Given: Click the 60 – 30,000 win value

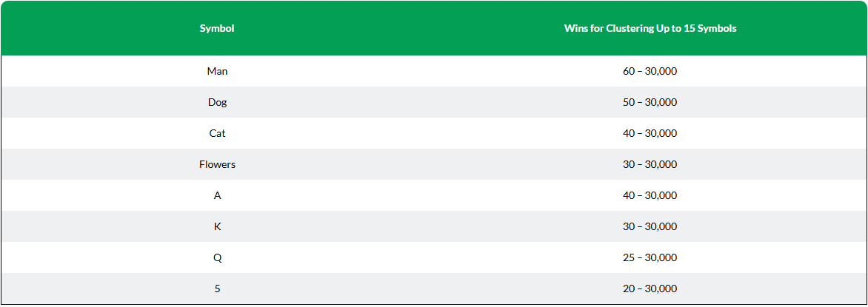Looking at the screenshot, I should pyautogui.click(x=650, y=71).
